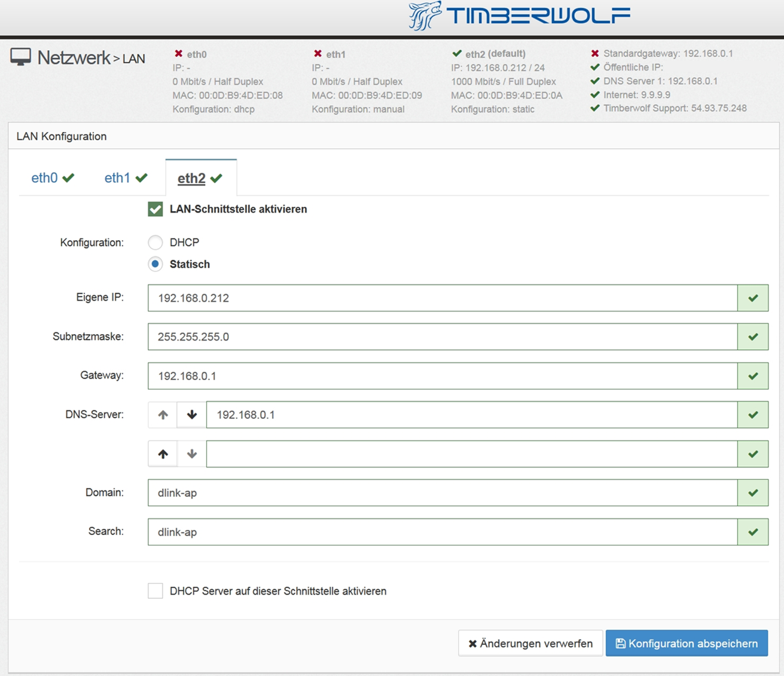
Task: Click the monitor icon beside Netzwerk
Action: tap(20, 57)
